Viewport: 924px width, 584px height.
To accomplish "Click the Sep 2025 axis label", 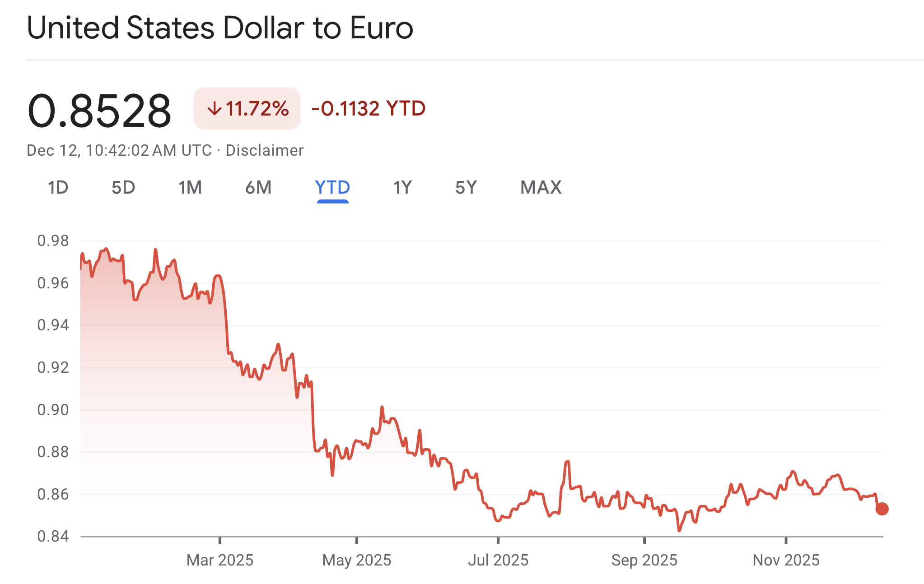I will [644, 560].
